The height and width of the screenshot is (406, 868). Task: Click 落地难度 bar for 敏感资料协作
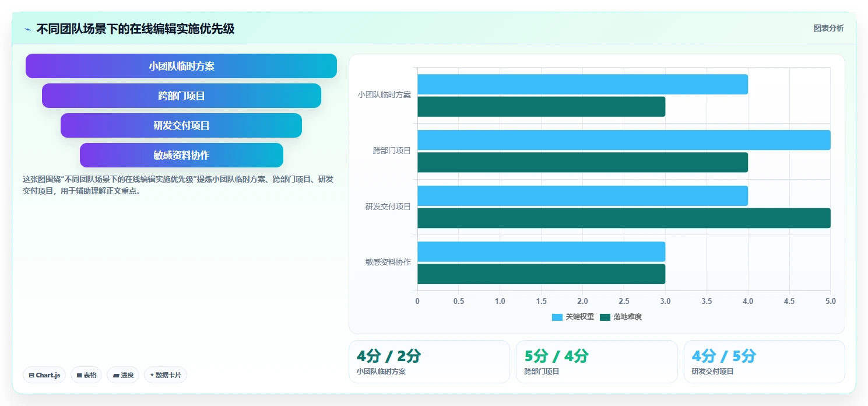point(541,274)
